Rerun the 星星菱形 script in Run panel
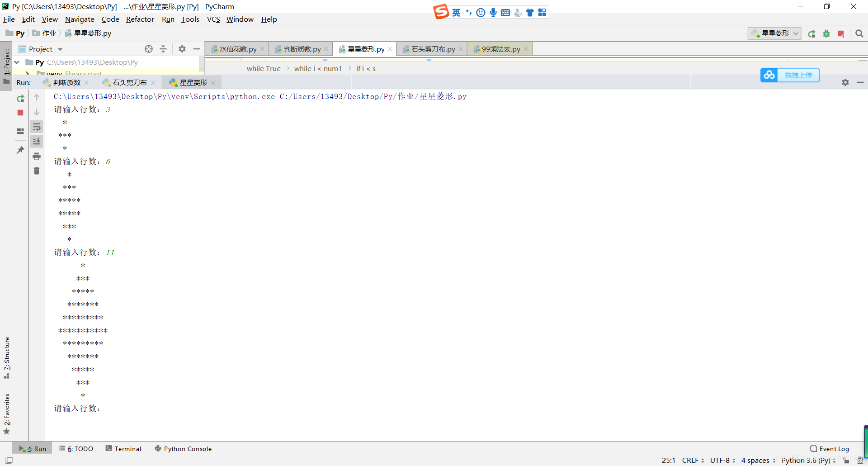The width and height of the screenshot is (868, 466). point(20,99)
